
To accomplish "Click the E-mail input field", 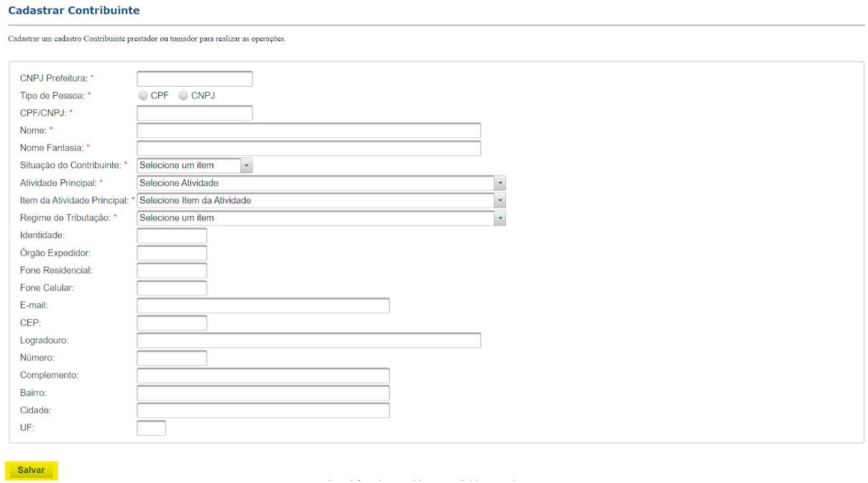I will pyautogui.click(x=263, y=306).
